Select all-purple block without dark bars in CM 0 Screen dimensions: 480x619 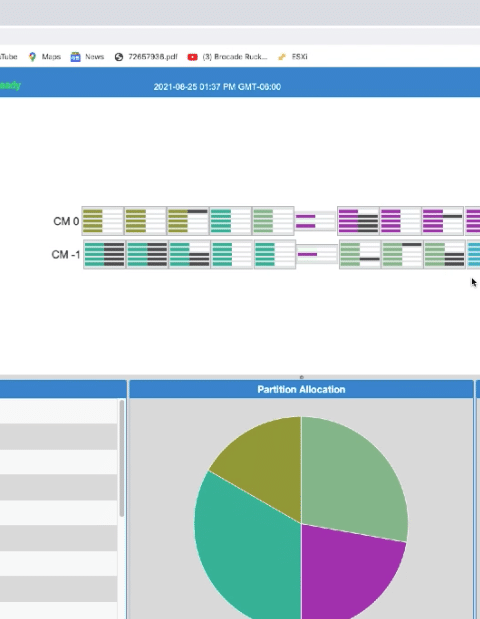pos(401,221)
